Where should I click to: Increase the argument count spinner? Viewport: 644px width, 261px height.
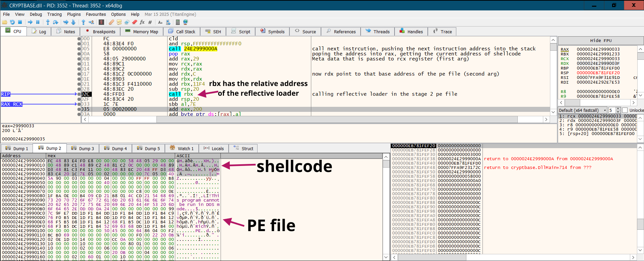pos(618,109)
